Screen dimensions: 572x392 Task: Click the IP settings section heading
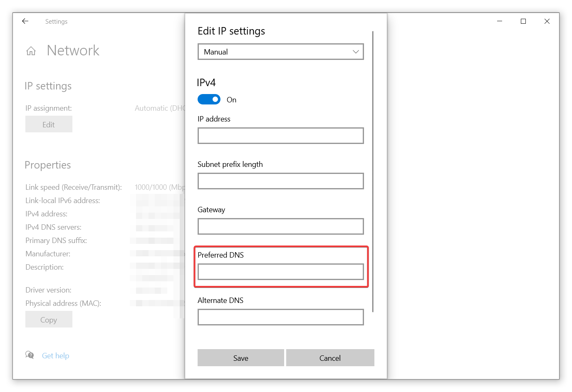point(48,86)
